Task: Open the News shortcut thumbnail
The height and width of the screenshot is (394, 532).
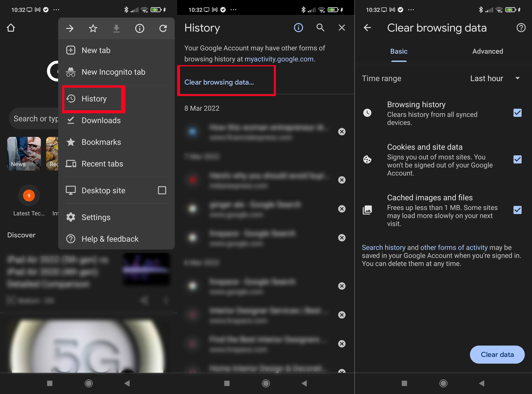Action: [24, 154]
